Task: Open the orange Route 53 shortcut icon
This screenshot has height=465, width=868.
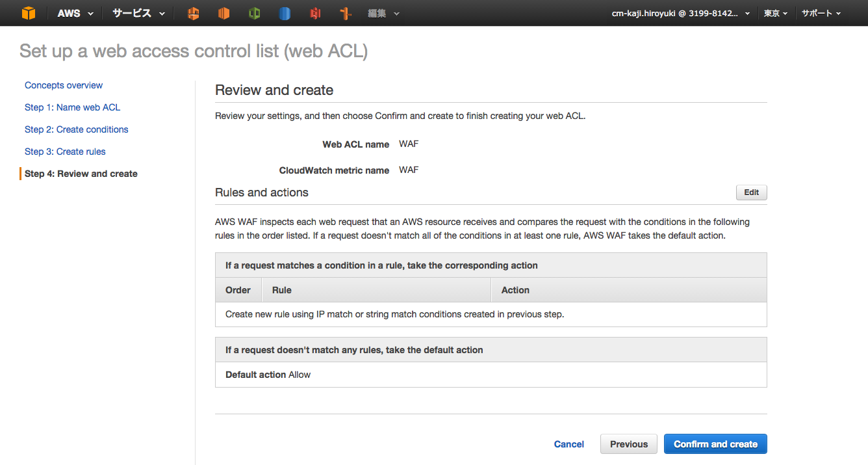Action: coord(346,13)
